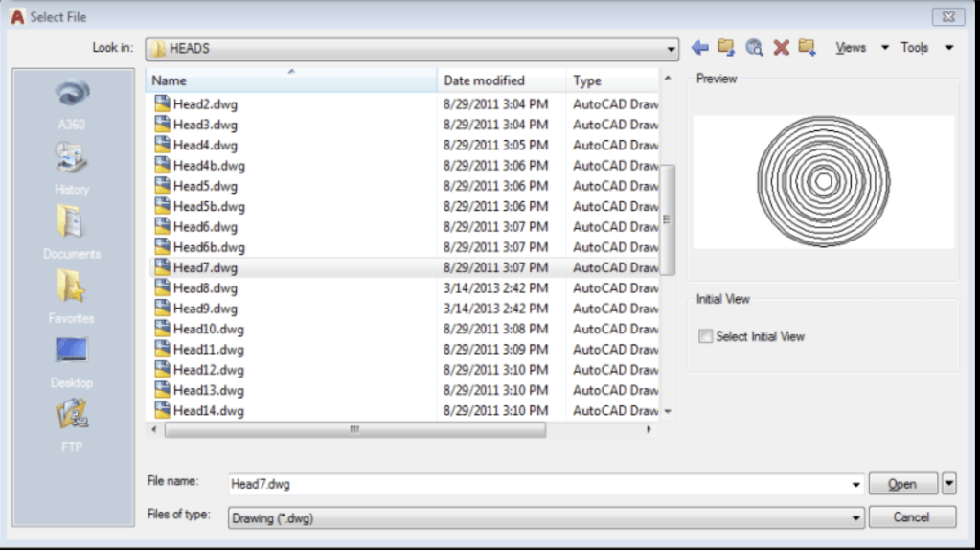
Task: Click the file icon next to Head4.dwg
Action: (163, 145)
